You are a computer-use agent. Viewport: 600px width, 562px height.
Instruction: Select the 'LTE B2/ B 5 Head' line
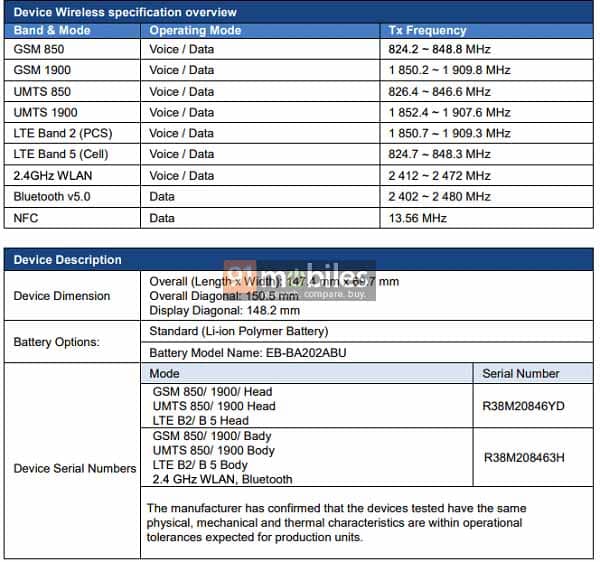point(201,420)
